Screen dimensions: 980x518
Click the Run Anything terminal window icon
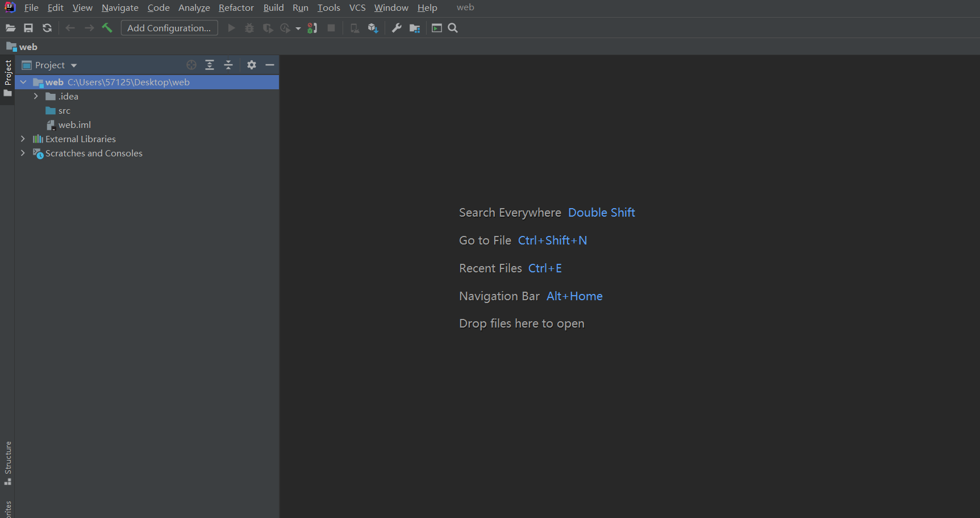coord(437,28)
